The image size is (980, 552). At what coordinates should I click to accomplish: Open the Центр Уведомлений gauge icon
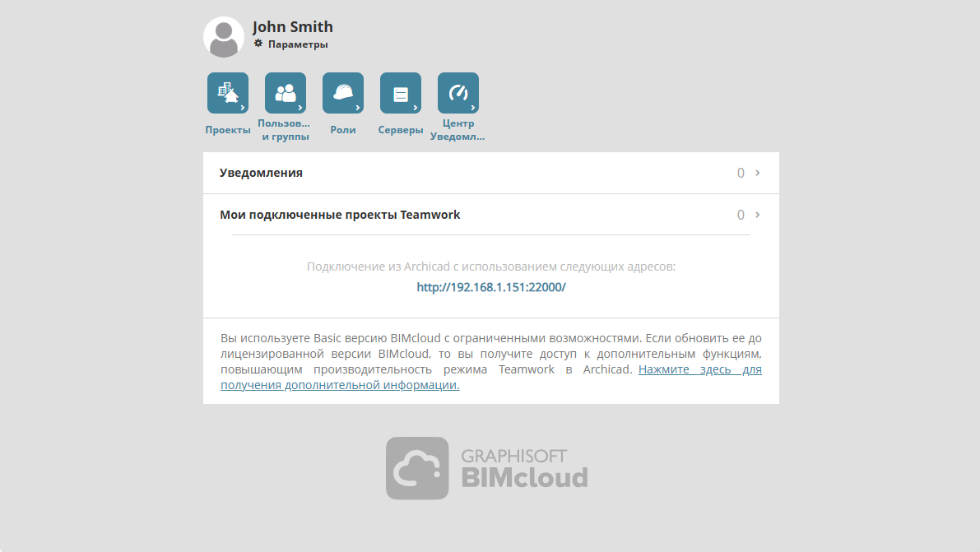tap(458, 93)
